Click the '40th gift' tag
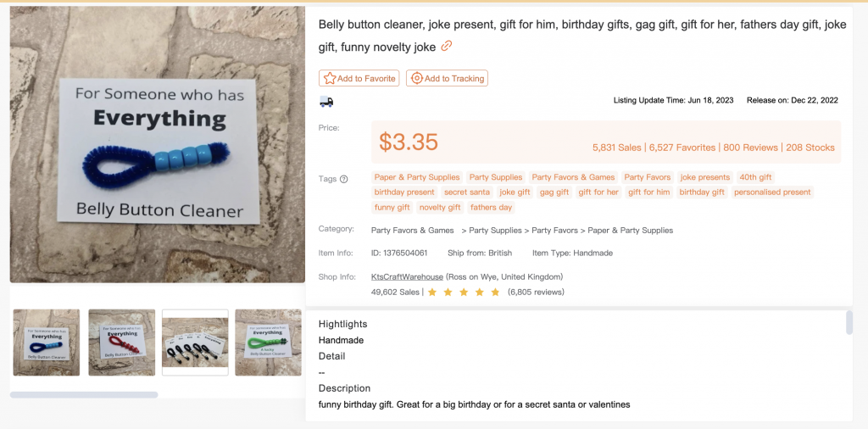This screenshot has height=429, width=868. coord(755,177)
